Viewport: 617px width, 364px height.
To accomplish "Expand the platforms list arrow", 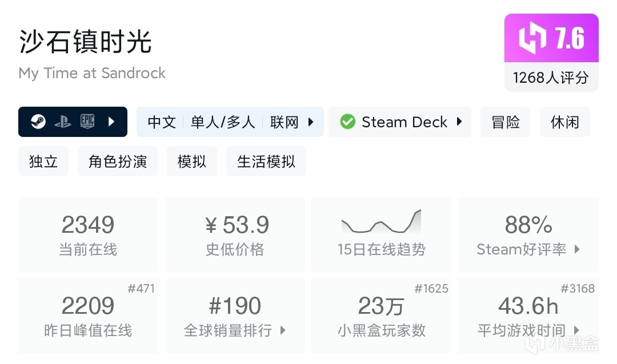I will pos(111,122).
